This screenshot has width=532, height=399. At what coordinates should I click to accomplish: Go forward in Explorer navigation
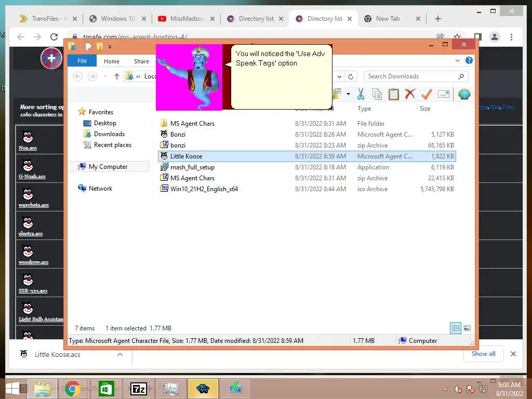point(92,76)
